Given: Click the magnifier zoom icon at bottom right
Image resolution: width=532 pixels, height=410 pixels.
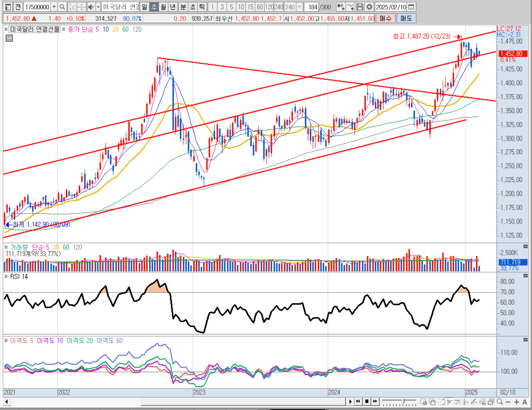Looking at the screenshot, I should click(x=500, y=402).
